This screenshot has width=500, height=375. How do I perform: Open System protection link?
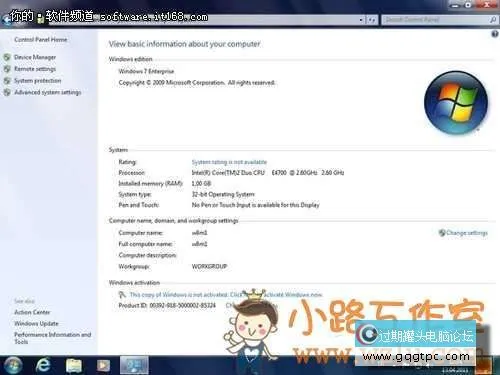pyautogui.click(x=37, y=81)
